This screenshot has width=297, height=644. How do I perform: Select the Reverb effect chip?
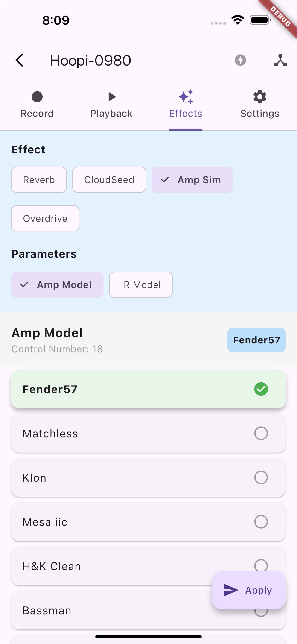[x=39, y=180]
